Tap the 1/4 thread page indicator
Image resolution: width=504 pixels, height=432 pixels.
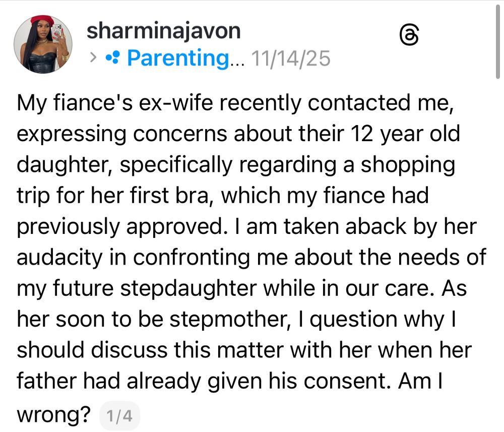click(x=119, y=415)
